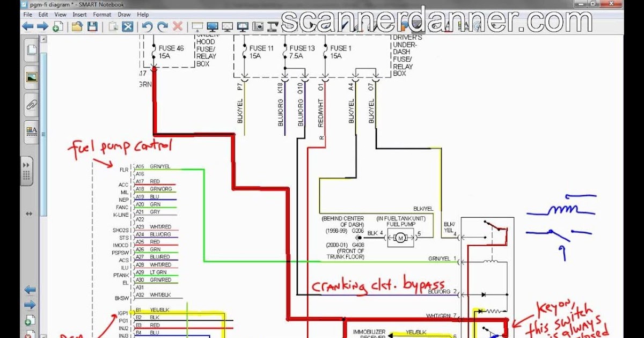Open the Page Sorter sidebar tab
Viewport: 644px width, 338px height.
click(x=32, y=50)
